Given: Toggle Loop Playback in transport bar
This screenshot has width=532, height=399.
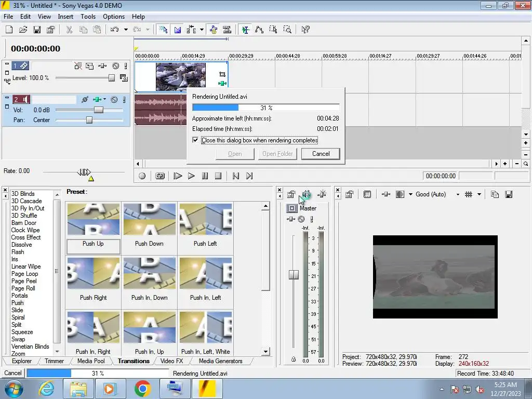Looking at the screenshot, I should coord(160,176).
